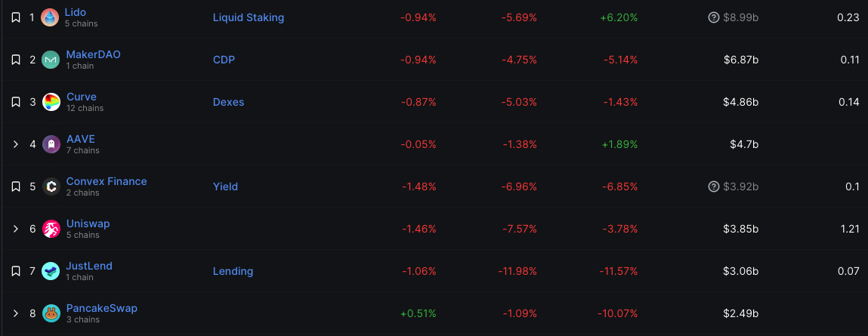Toggle the bookmark for MakerDAO
The width and height of the screenshot is (868, 336).
pos(16,60)
